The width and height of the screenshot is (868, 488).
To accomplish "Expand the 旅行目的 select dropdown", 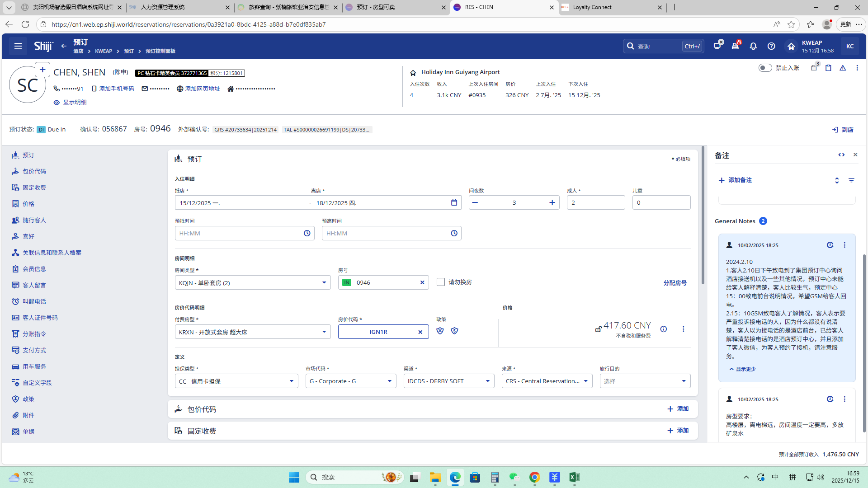I will pos(683,381).
